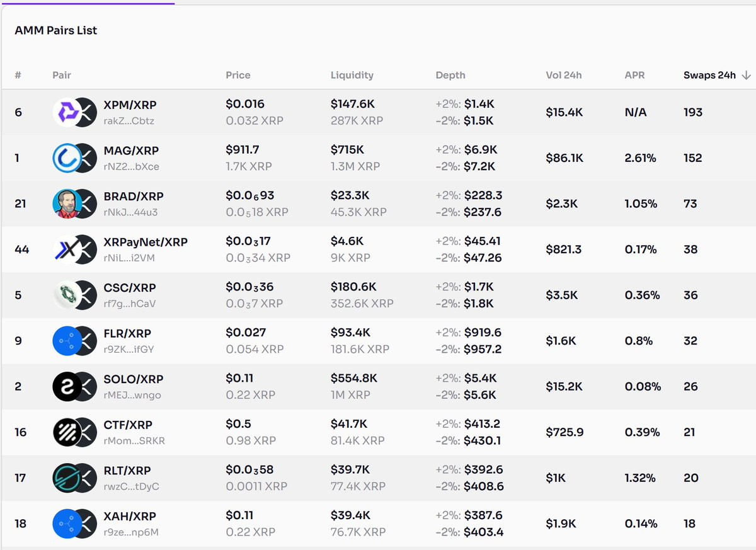Sort the table by APR column
Viewport: 756px width, 550px height.
(x=634, y=75)
